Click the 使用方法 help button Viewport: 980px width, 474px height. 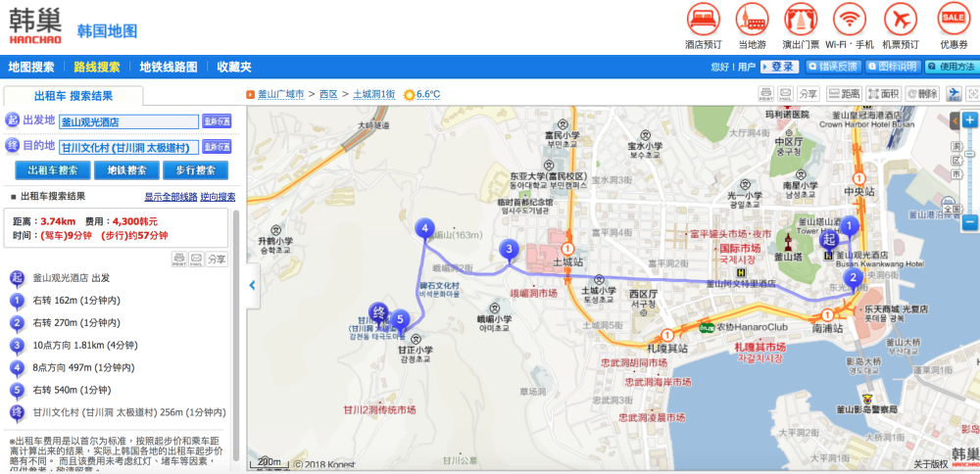pyautogui.click(x=952, y=67)
